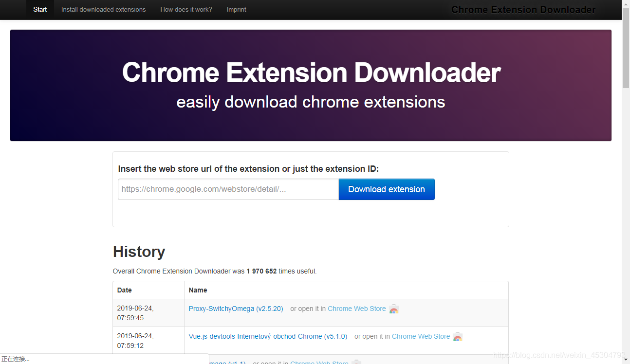Click the date cell 2019-06-24, 07:59:45
The height and width of the screenshot is (364, 630).
148,313
